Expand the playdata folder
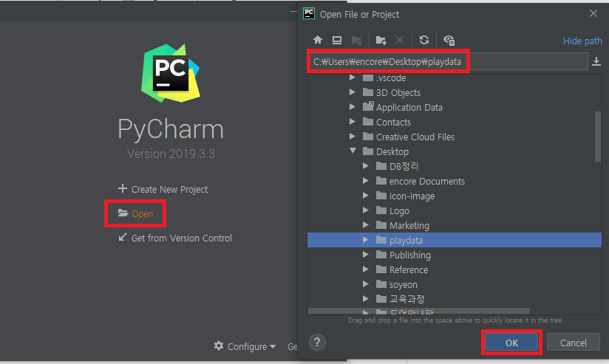The image size is (609, 364). click(x=366, y=240)
